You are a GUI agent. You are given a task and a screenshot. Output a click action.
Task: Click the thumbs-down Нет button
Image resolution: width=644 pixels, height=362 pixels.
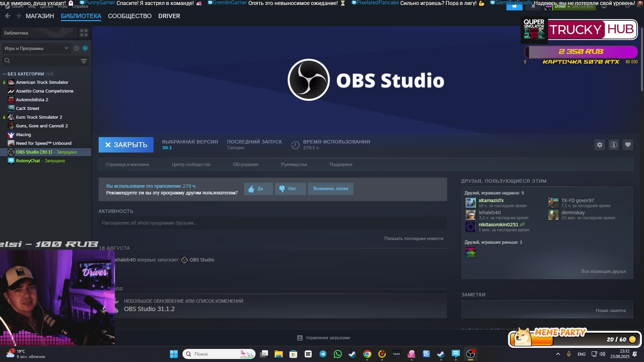[x=290, y=189]
